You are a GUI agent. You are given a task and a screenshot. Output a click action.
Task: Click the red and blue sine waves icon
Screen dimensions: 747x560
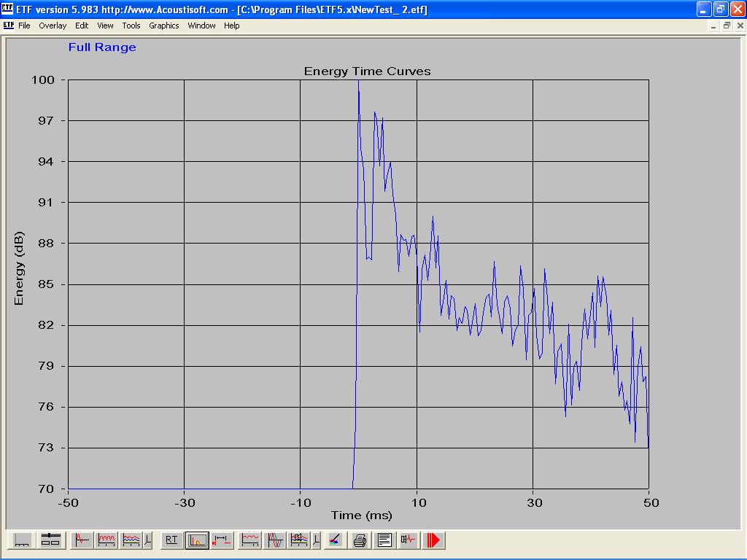pos(275,540)
